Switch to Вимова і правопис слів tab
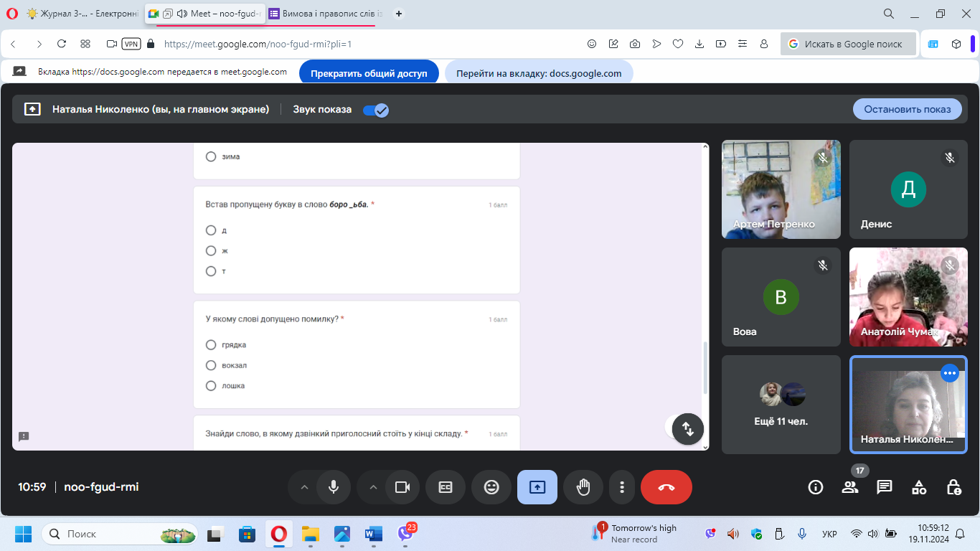Image resolution: width=980 pixels, height=551 pixels. (326, 14)
